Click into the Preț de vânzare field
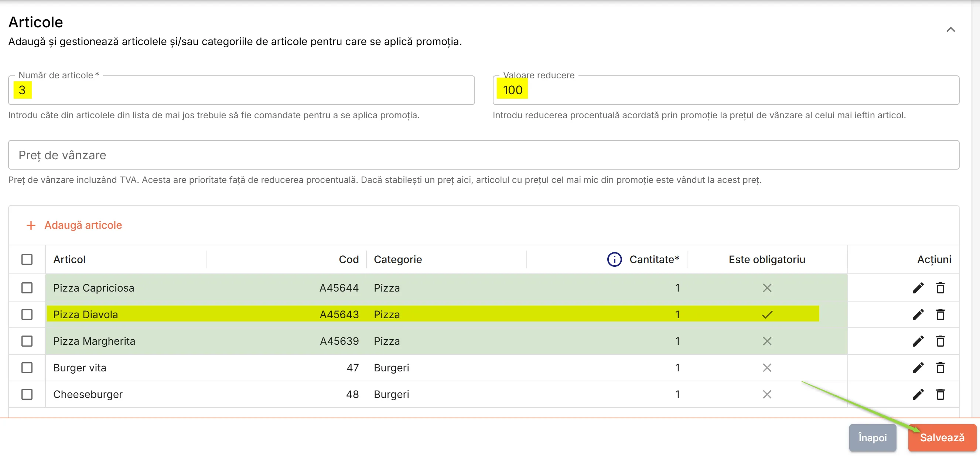 pyautogui.click(x=484, y=155)
